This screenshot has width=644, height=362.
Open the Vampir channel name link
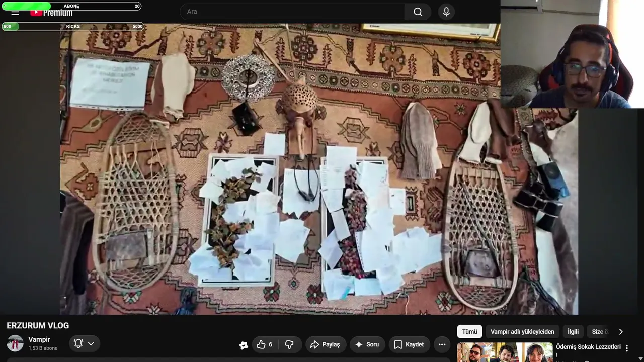39,340
